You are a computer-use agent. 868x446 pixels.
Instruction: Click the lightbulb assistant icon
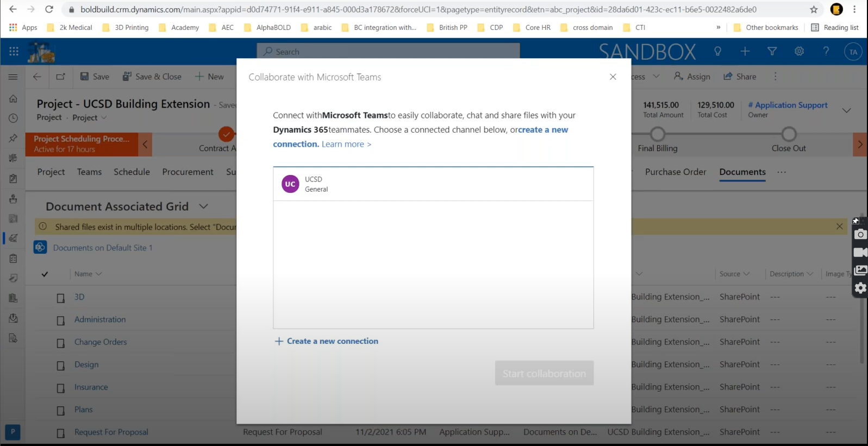point(717,52)
